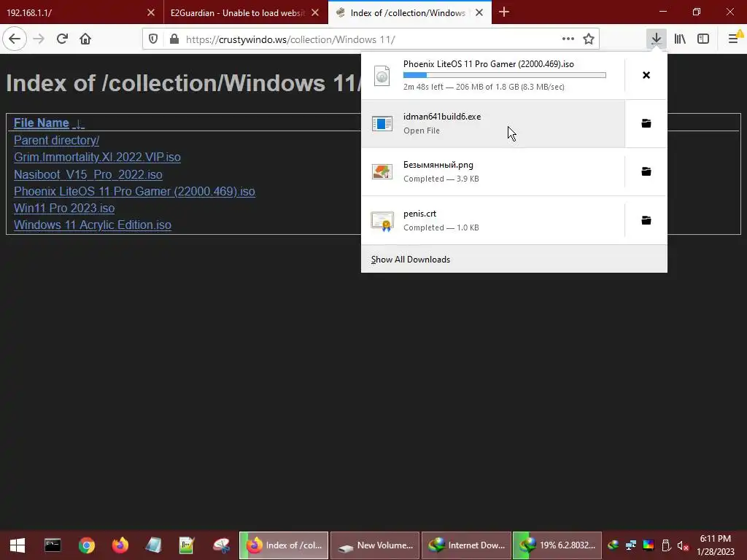Toggle the downloads panel arrow button
The image size is (747, 560).
tap(657, 39)
